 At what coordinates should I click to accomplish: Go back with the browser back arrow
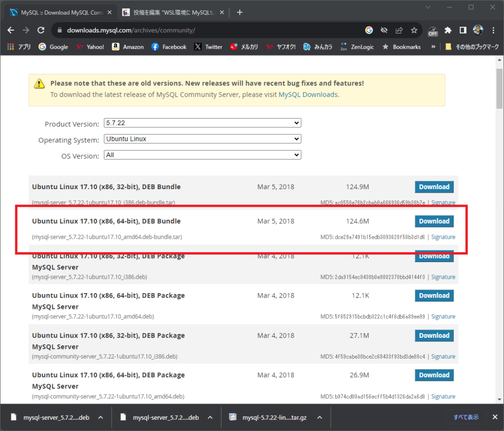point(11,30)
